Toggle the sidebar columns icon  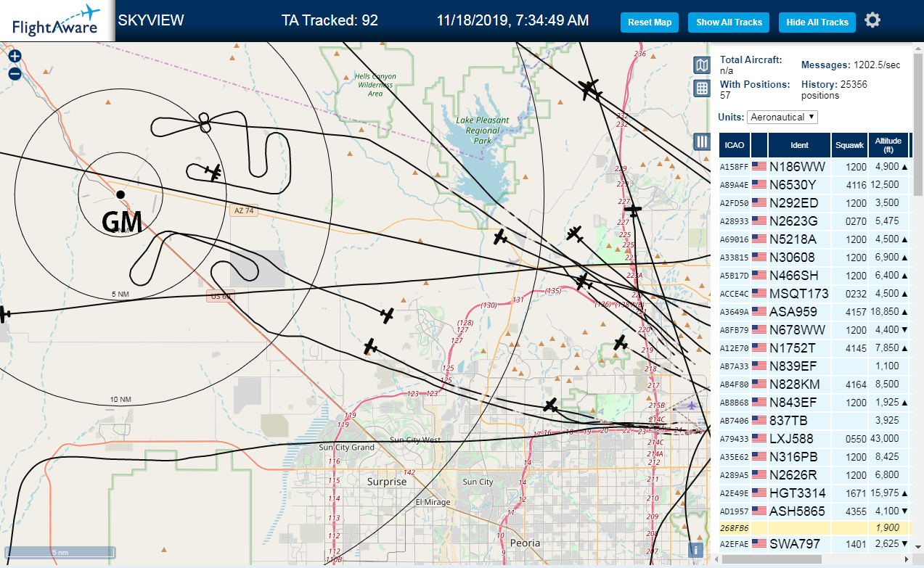pyautogui.click(x=702, y=141)
